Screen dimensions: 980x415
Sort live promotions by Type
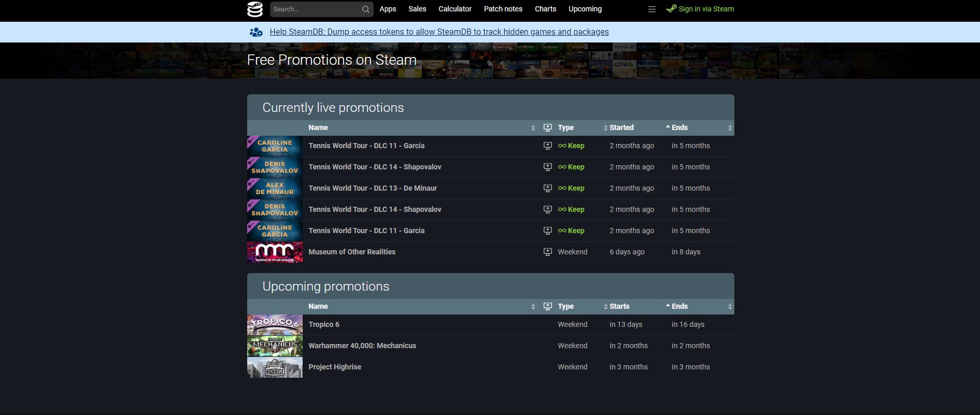coord(581,127)
